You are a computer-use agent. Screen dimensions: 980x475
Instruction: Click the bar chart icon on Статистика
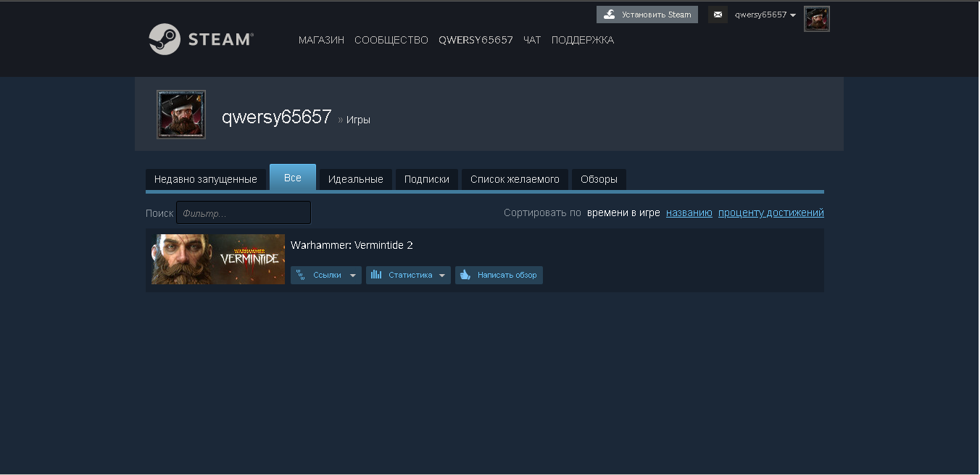pyautogui.click(x=376, y=275)
